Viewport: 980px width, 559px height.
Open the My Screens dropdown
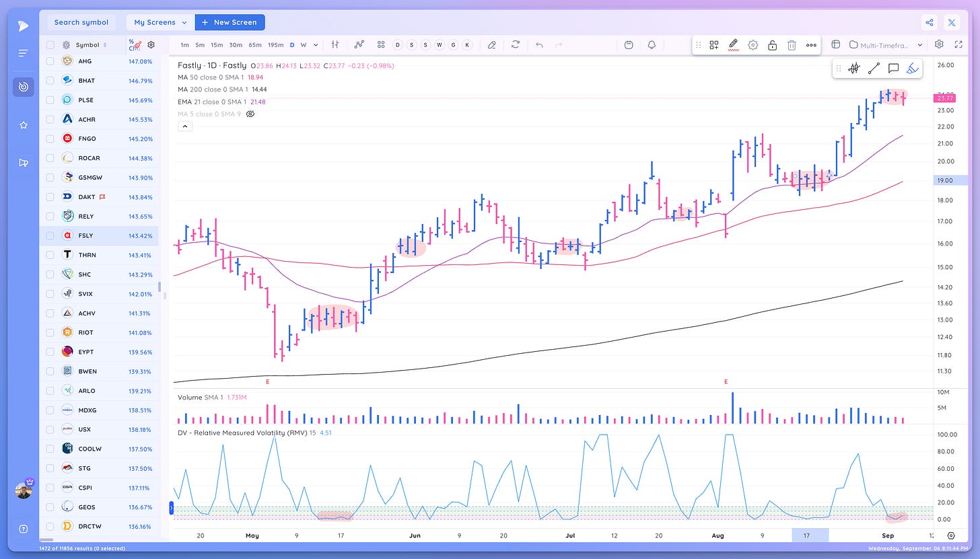[159, 22]
